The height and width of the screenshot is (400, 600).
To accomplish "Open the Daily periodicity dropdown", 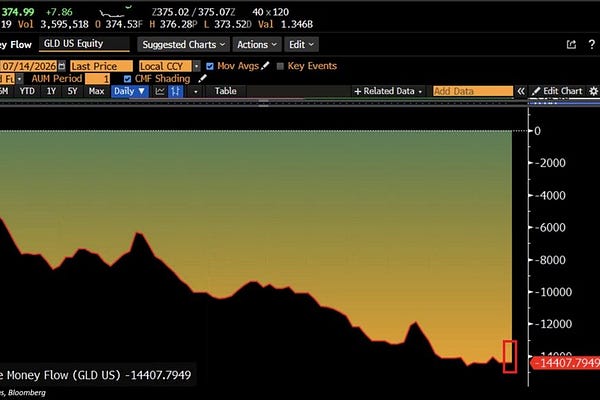I will 130,91.
